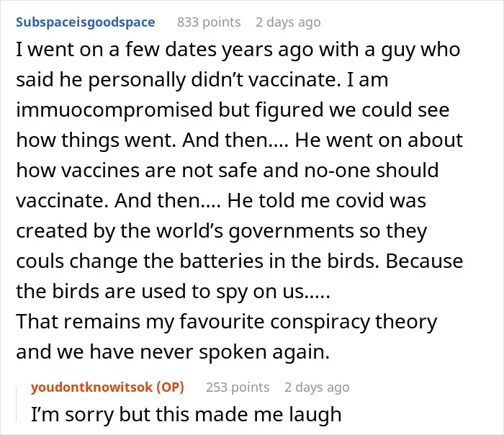Collapse the reply using its thread line
The image size is (504, 435).
pos(17,404)
